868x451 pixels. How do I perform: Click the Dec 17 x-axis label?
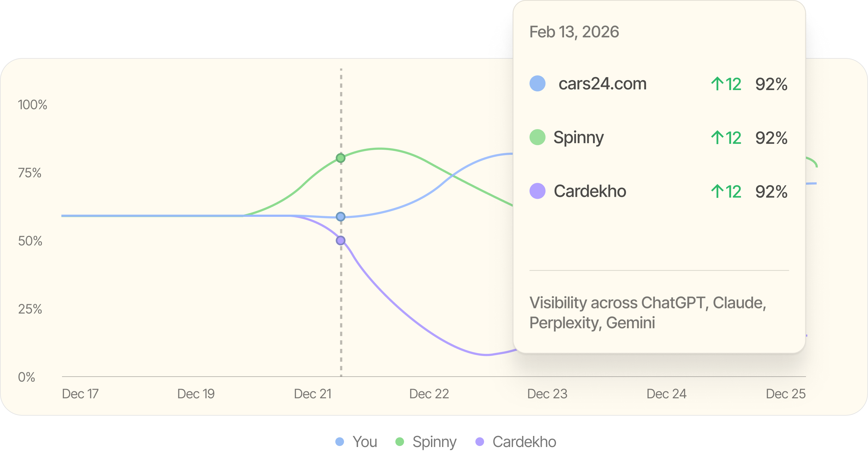pos(80,394)
